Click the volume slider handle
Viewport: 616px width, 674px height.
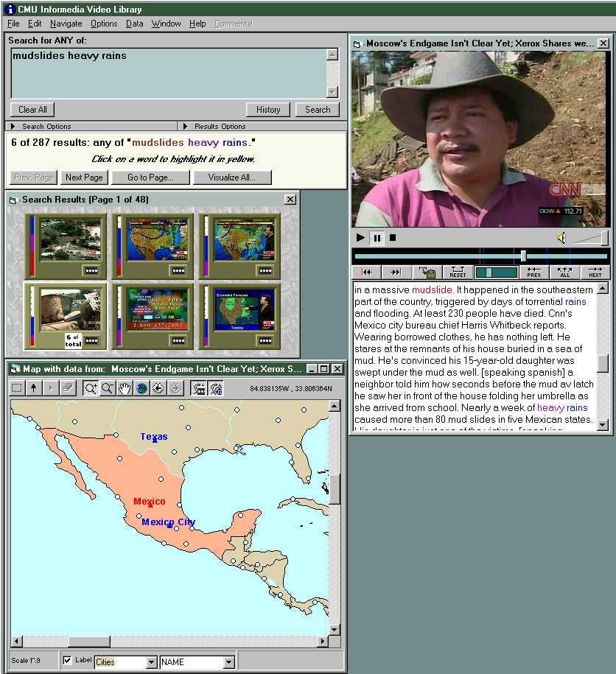pos(604,238)
